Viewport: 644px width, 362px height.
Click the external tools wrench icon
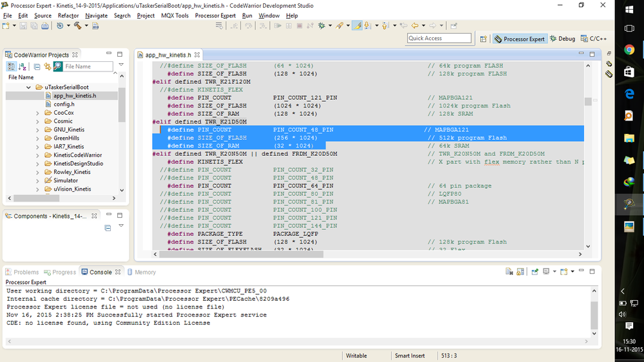(x=339, y=26)
